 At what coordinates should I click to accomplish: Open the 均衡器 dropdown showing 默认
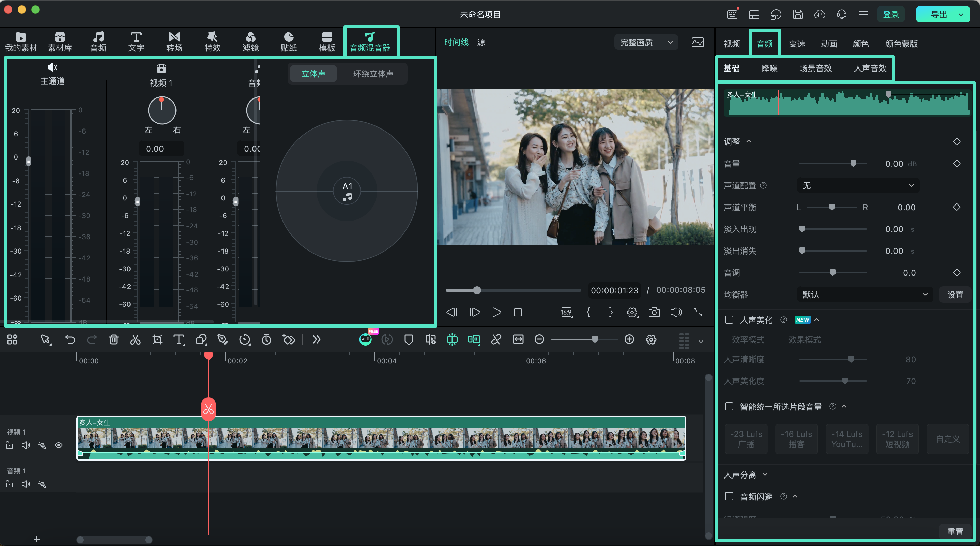point(864,294)
